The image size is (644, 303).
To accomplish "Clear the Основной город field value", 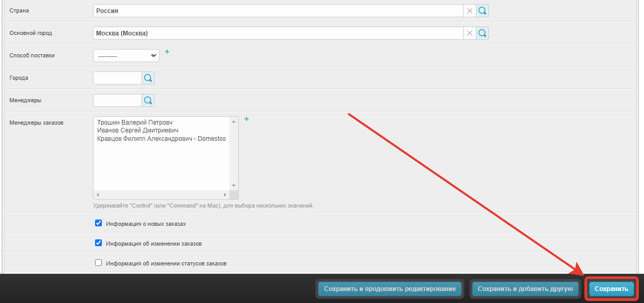I will click(470, 33).
